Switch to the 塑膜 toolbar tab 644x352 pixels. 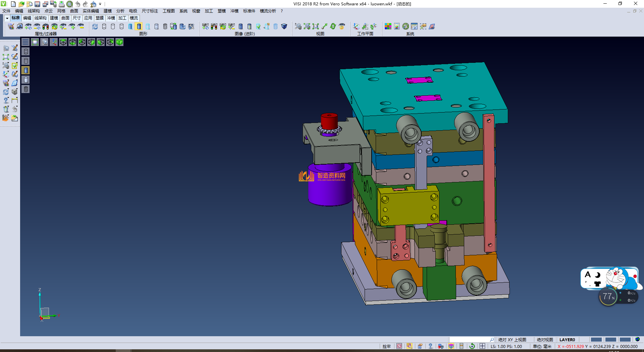tap(100, 18)
